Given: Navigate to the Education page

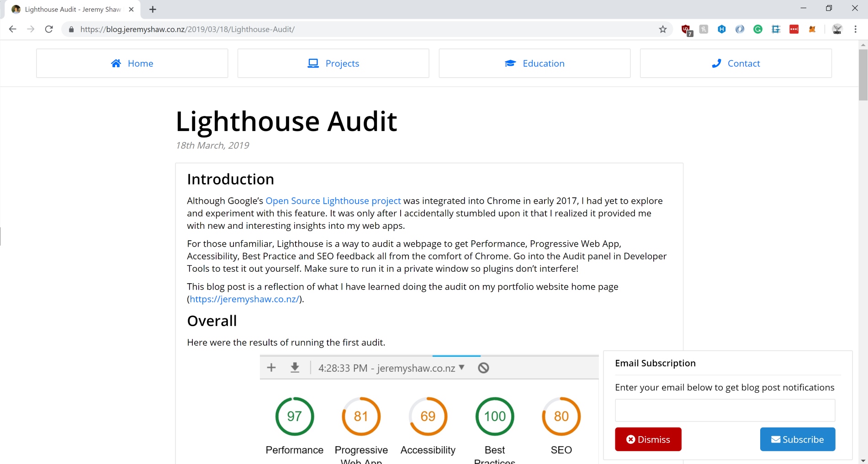Looking at the screenshot, I should click(535, 63).
